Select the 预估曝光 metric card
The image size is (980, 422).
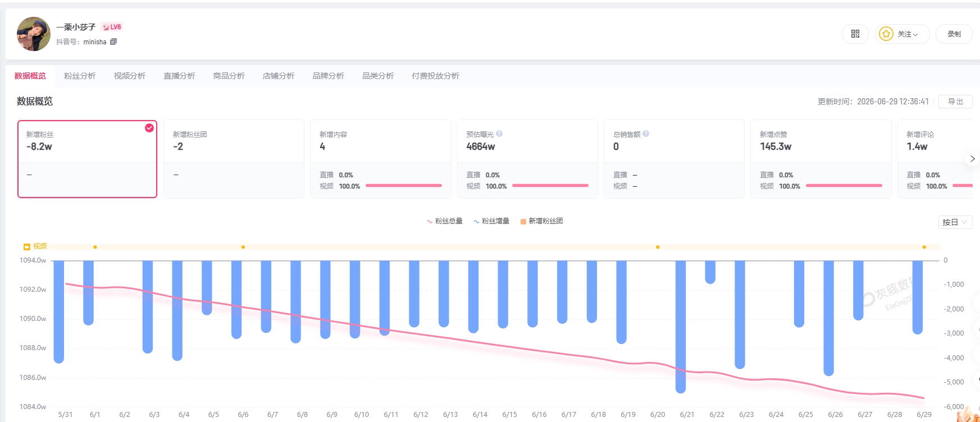527,159
